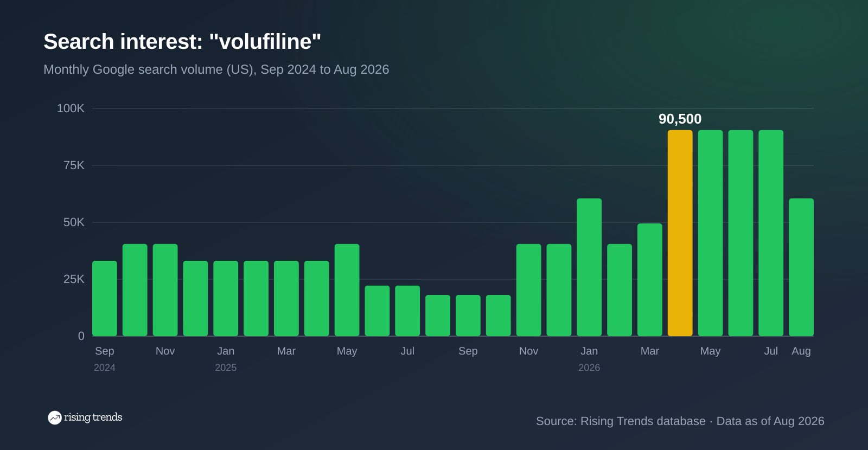Select the Aug 2026 green bar
This screenshot has width=868, height=450.
click(x=801, y=267)
